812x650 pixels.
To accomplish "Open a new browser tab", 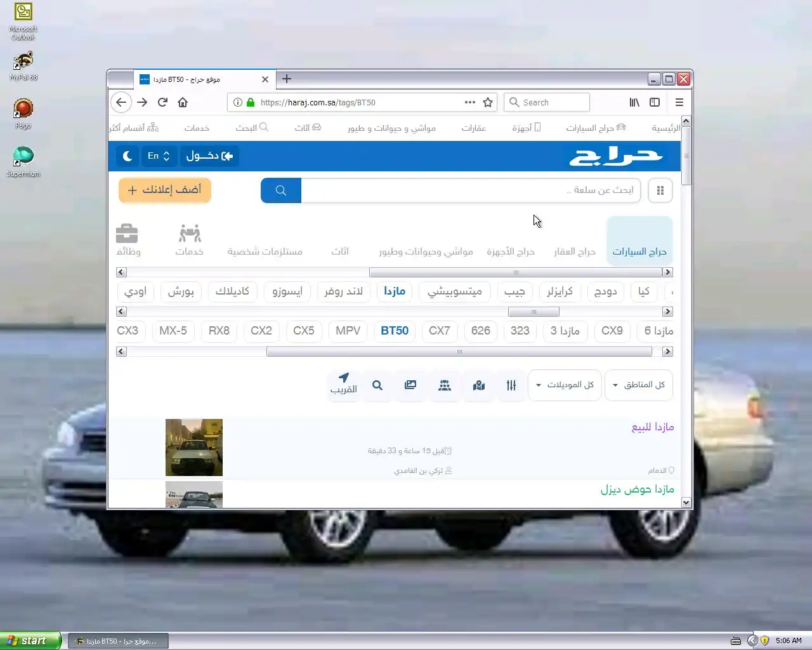I will click(x=287, y=79).
